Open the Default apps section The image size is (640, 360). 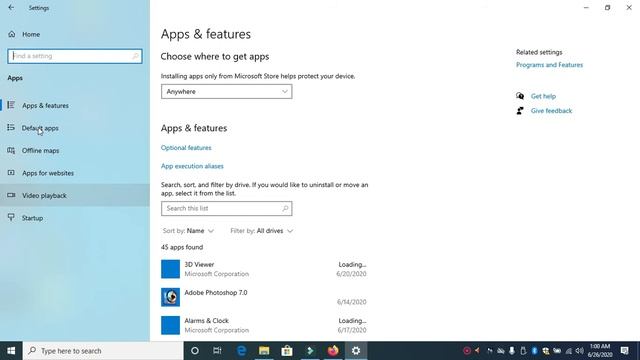tap(75, 128)
